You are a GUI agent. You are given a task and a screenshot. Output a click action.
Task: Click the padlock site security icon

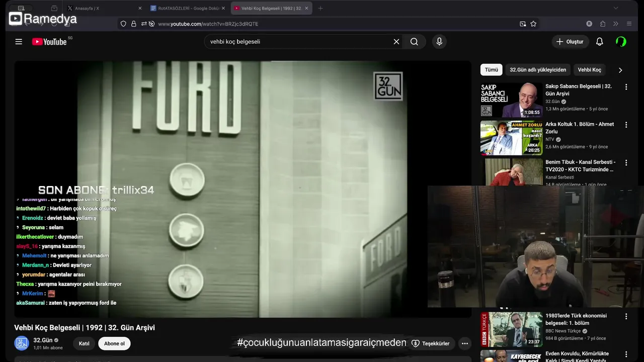(133, 24)
